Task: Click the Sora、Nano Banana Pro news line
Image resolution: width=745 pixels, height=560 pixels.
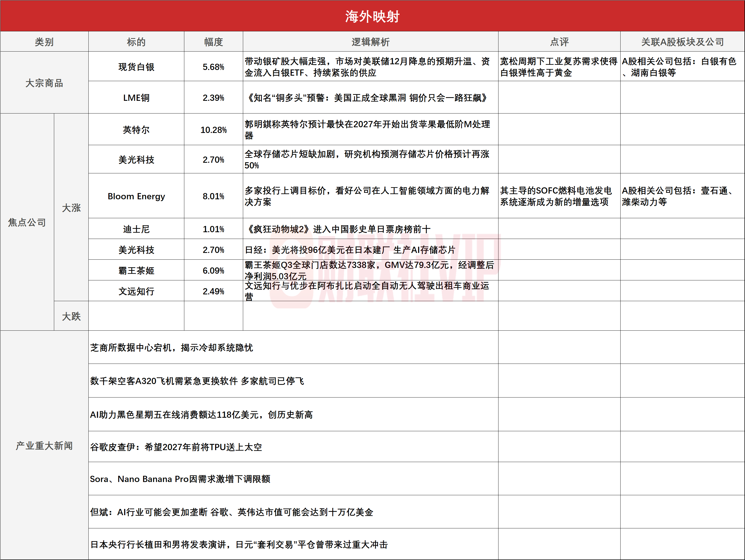Action: point(180,479)
